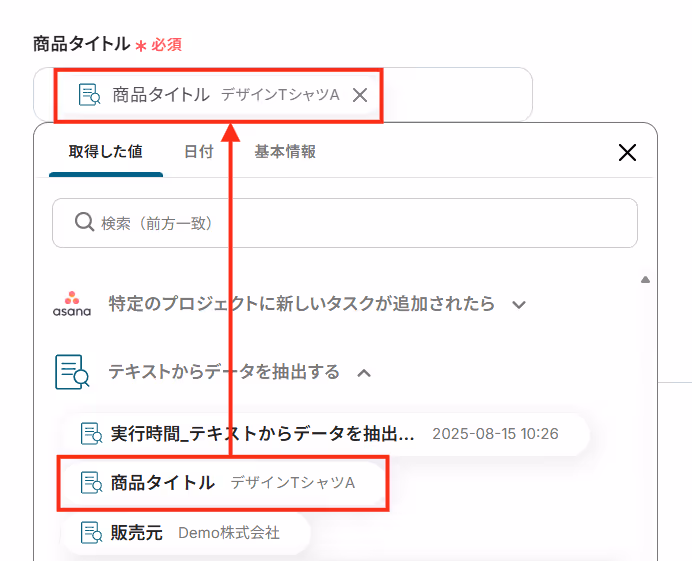Viewport: 692px width, 561px height.
Task: Select the 商品タイトル デザインTシャツA value row
Action: tap(223, 483)
